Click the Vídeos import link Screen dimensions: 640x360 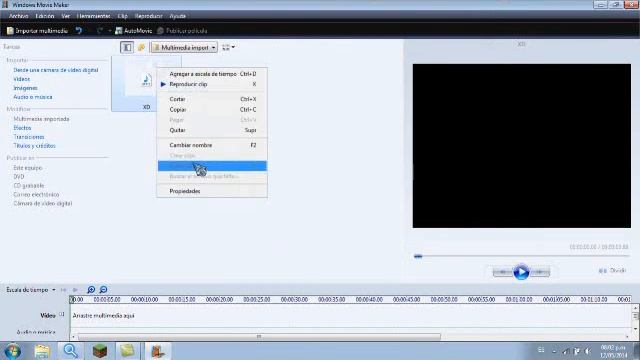point(22,79)
